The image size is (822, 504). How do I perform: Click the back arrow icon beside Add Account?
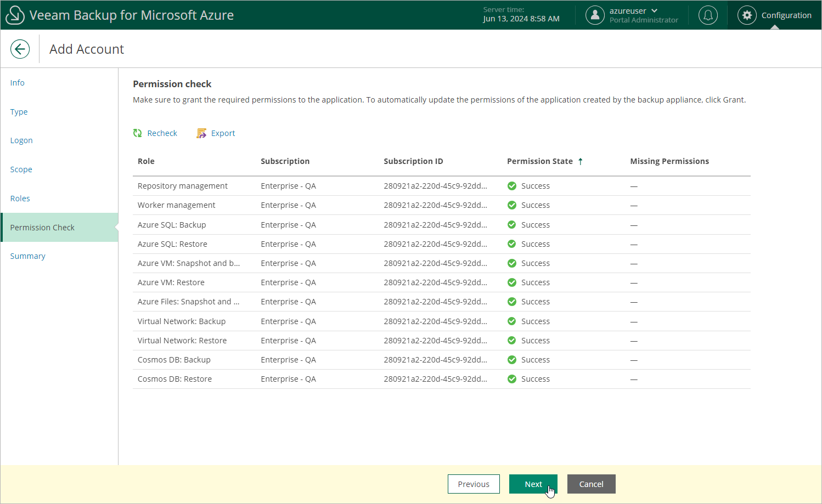20,49
